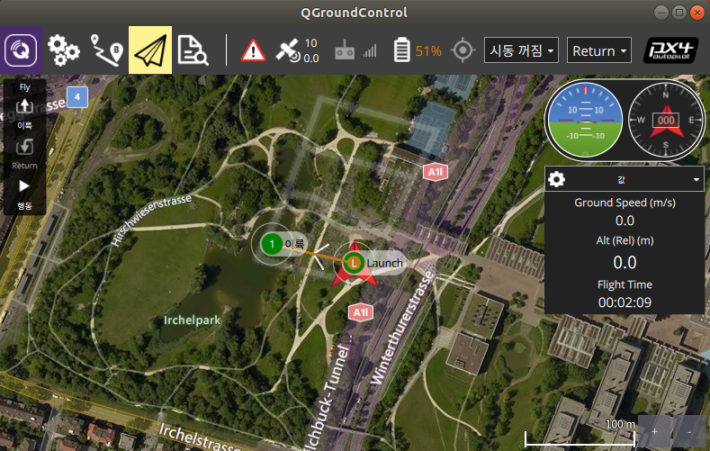
Task: Maximize the QGroundControl window
Action: coord(679,12)
